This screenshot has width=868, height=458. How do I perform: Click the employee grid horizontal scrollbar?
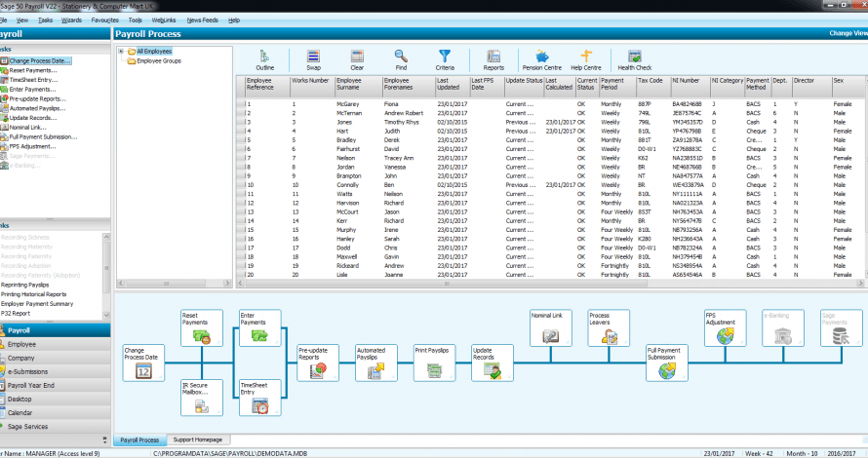pos(446,284)
